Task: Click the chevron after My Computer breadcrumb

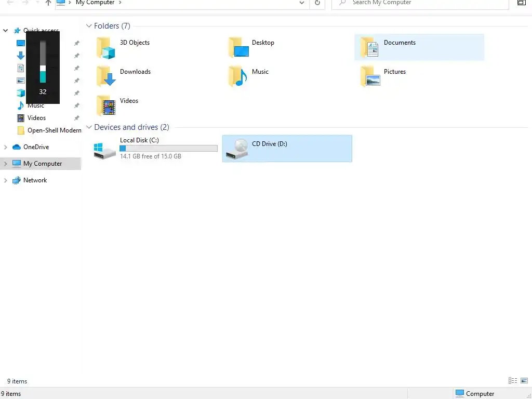Action: click(120, 3)
